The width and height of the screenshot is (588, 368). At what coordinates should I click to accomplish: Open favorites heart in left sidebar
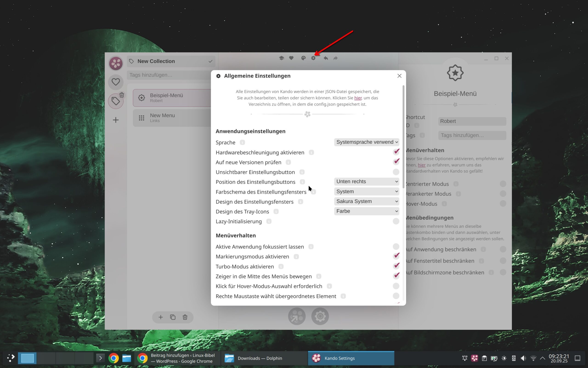coord(116,82)
